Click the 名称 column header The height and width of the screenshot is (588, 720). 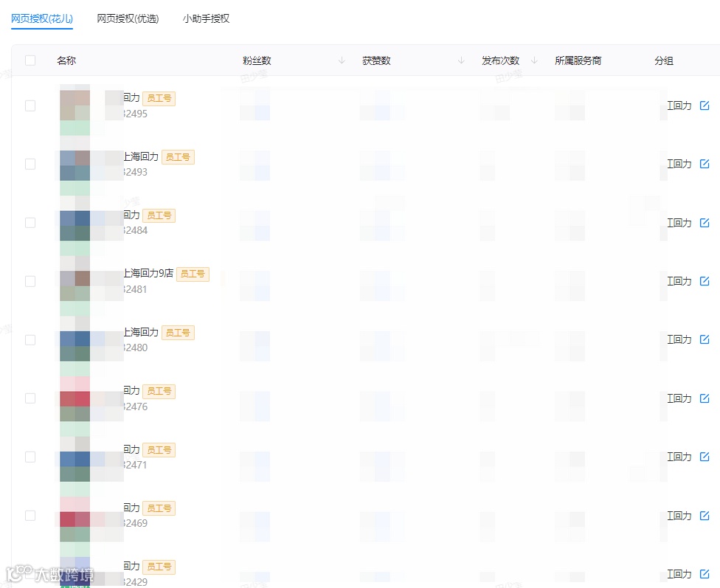[x=66, y=60]
